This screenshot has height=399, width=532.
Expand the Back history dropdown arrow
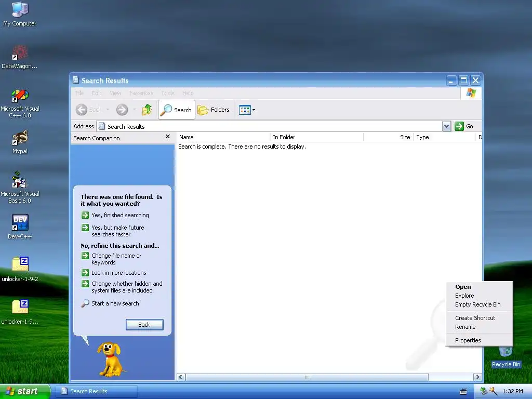coord(108,110)
